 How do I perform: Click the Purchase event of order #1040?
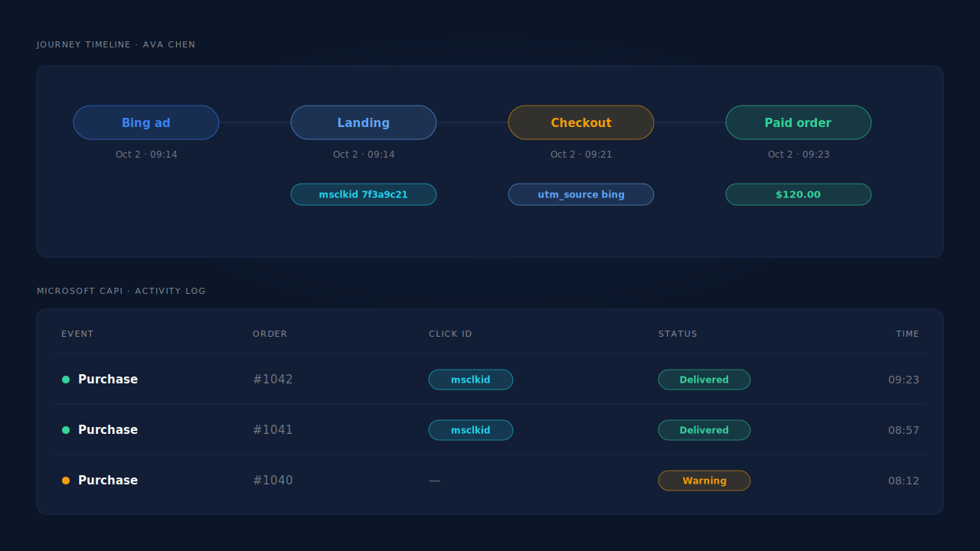[108, 481]
